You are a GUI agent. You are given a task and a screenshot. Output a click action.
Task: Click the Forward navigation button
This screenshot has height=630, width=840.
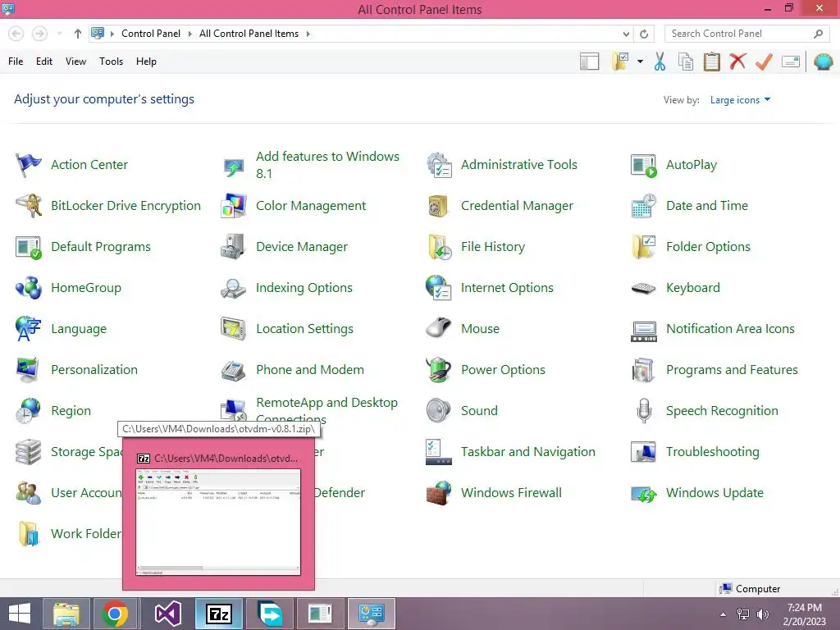coord(39,34)
